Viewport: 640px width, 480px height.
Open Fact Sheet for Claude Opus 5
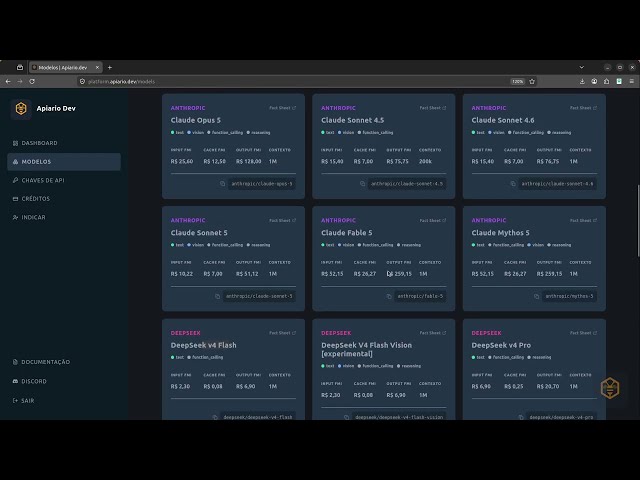[x=282, y=108]
